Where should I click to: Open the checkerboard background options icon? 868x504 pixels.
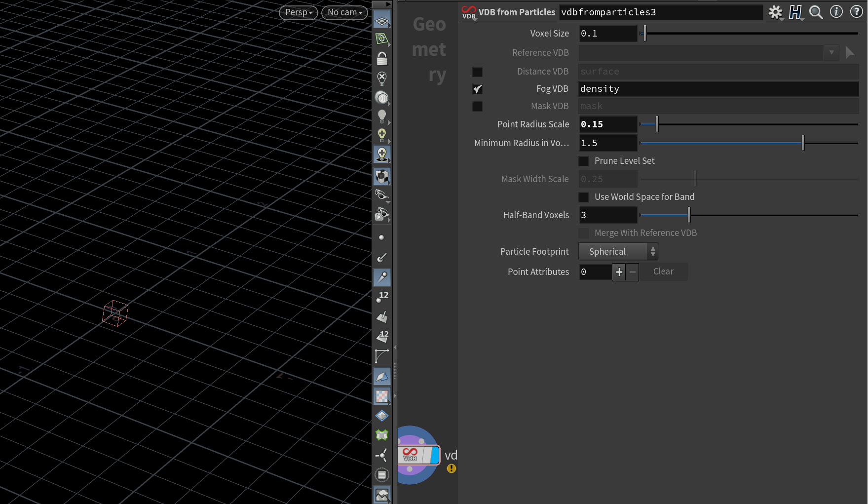tap(382, 396)
